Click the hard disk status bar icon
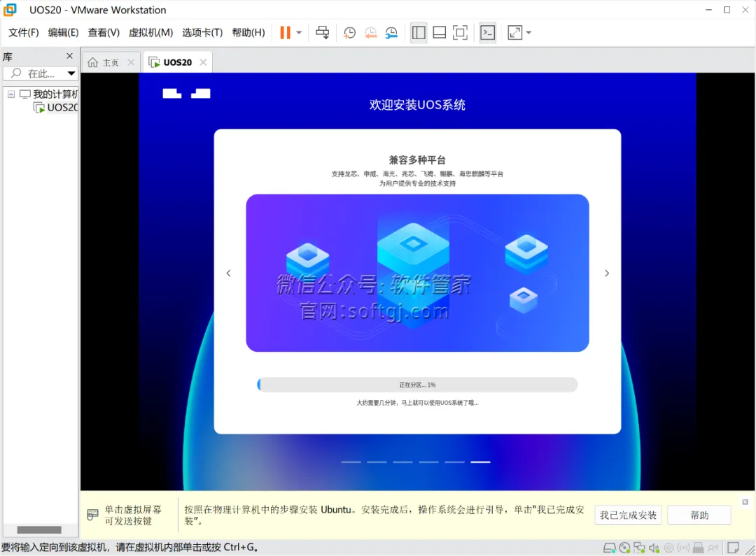 [x=610, y=548]
